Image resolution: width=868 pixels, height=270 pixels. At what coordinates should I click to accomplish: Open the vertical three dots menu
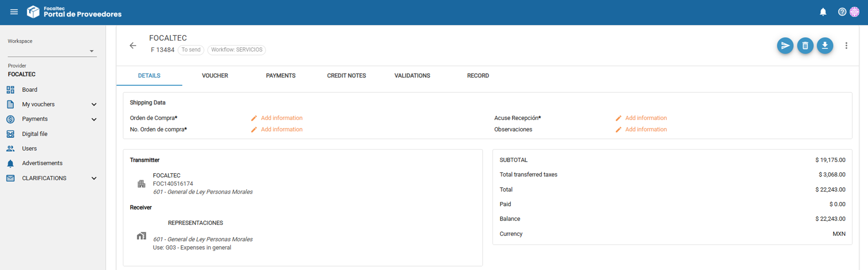(x=846, y=46)
